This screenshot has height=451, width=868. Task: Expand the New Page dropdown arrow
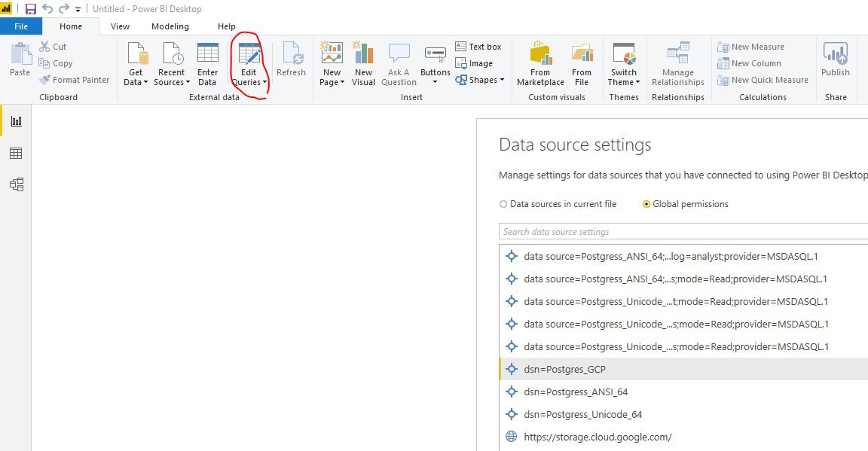pyautogui.click(x=342, y=83)
